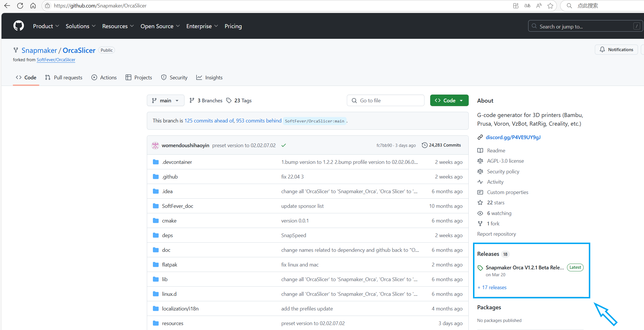Screen dimensions: 644x330
Task: Click the site info lock icon in address bar
Action: 47,6
